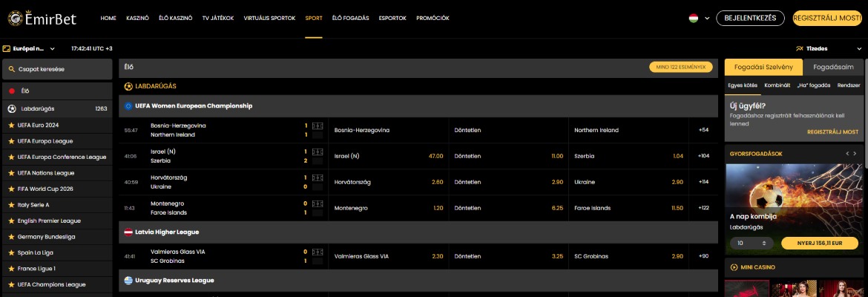The height and width of the screenshot is (297, 868).
Task: Select Horvátország odds 2.60
Action: pyautogui.click(x=389, y=183)
